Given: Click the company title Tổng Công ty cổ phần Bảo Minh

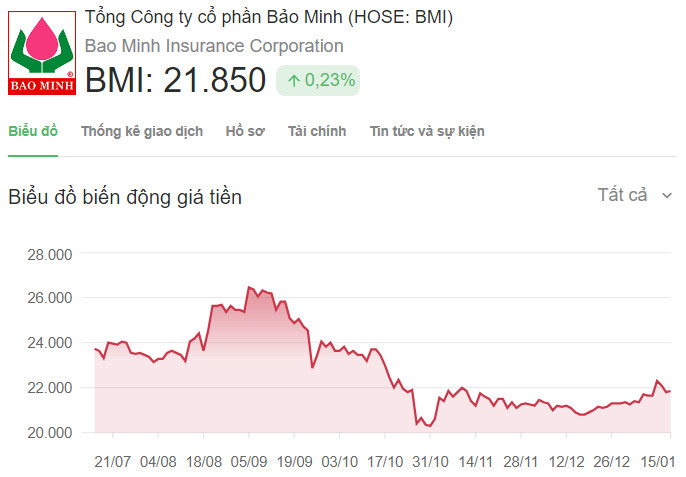Looking at the screenshot, I should [x=269, y=17].
